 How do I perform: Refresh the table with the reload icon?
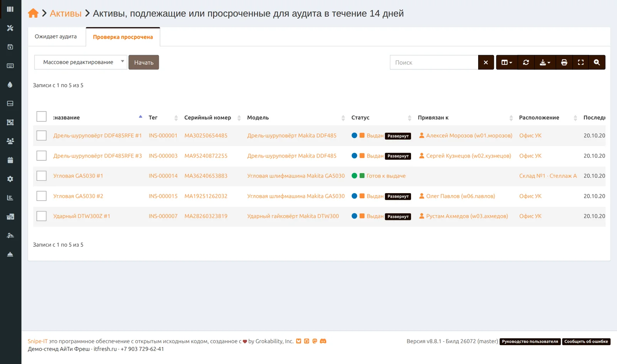pyautogui.click(x=526, y=62)
